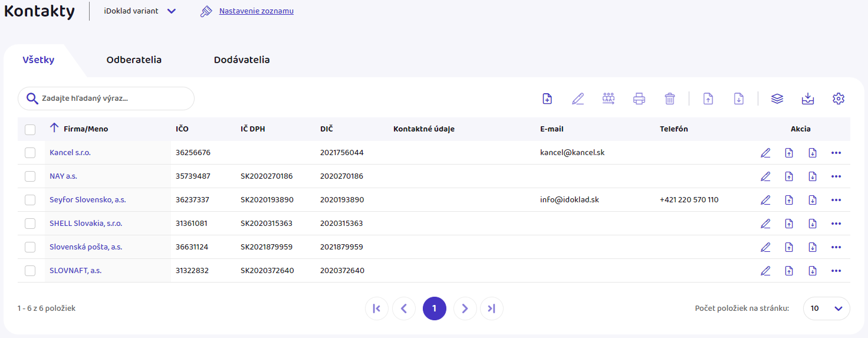
Task: Edit Kancel s.r.o. with pencil icon
Action: [765, 153]
